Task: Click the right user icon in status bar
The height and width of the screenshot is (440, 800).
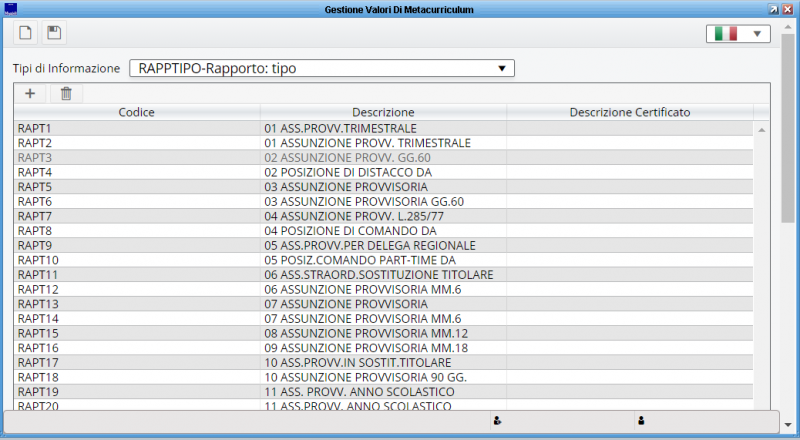Action: click(641, 421)
